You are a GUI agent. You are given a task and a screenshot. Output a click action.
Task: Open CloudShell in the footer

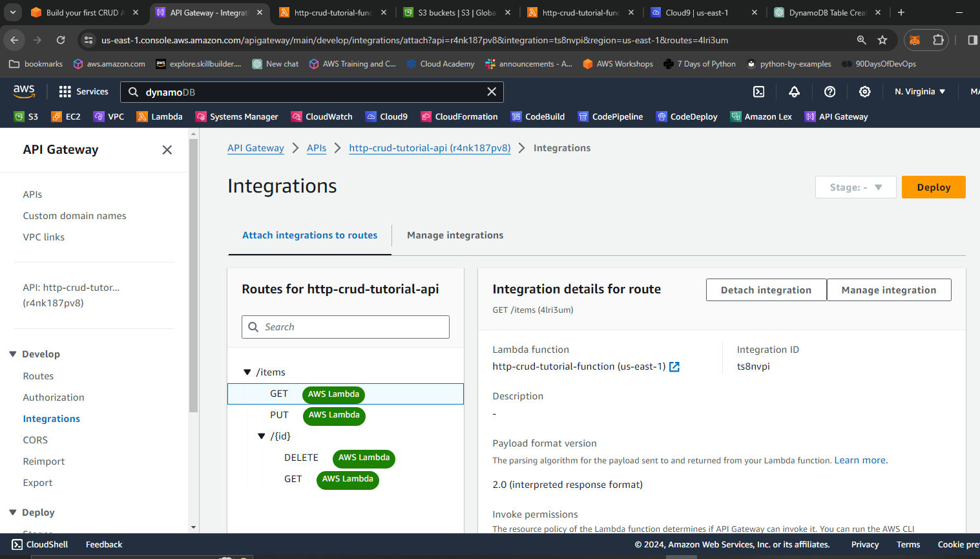point(40,545)
